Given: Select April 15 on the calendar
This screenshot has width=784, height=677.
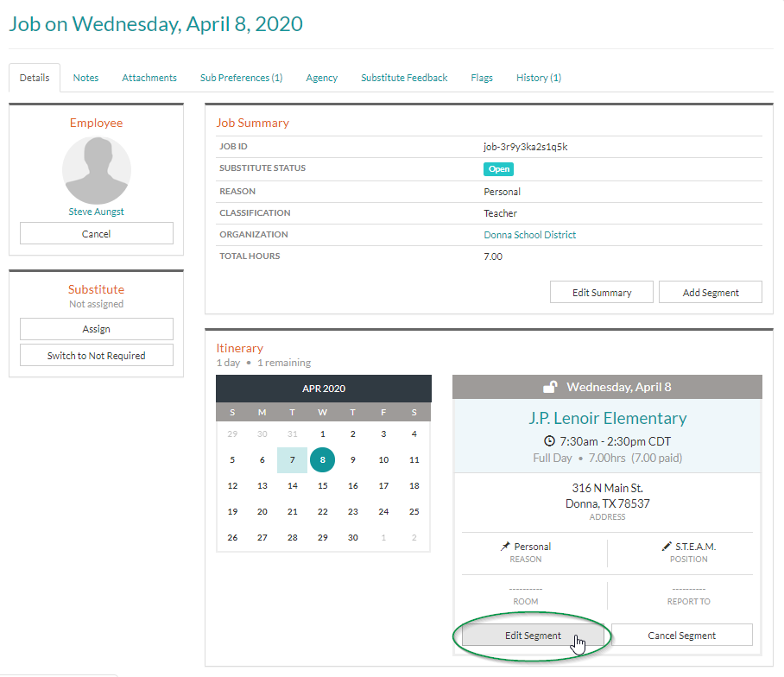Looking at the screenshot, I should [x=323, y=485].
